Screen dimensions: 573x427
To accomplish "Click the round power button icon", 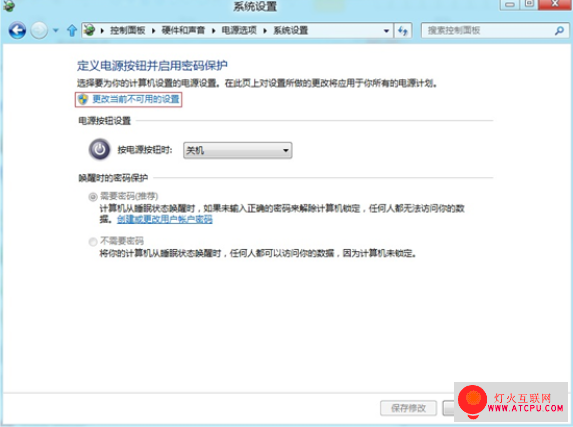I will pos(99,149).
